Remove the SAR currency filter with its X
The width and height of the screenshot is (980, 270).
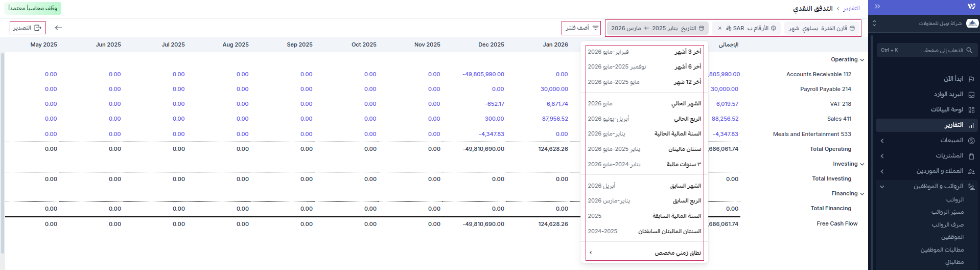point(720,28)
